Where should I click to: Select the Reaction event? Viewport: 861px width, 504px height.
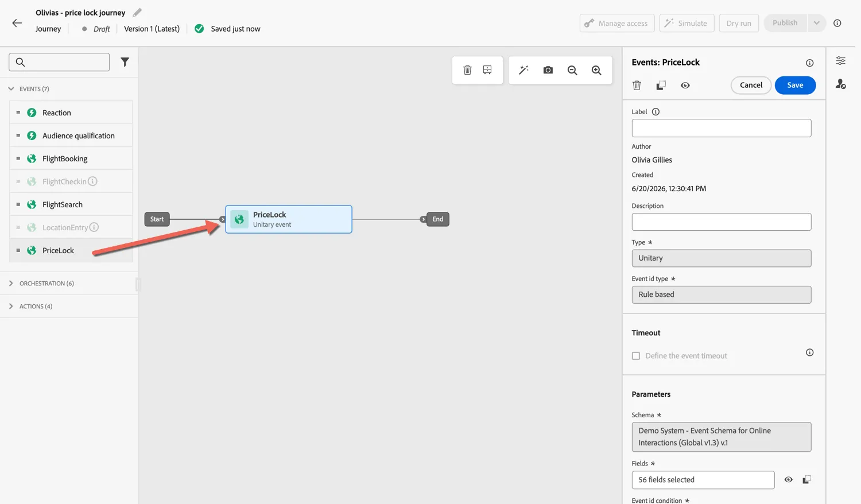(x=71, y=113)
